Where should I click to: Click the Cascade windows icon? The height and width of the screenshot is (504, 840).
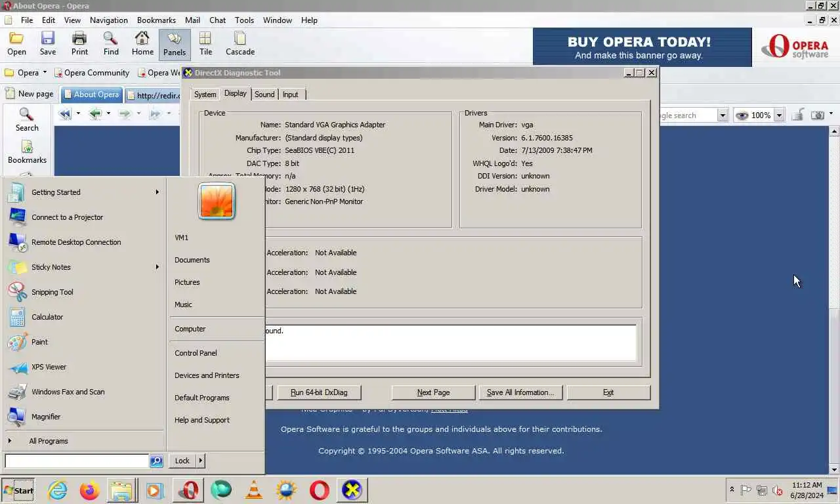(x=240, y=43)
